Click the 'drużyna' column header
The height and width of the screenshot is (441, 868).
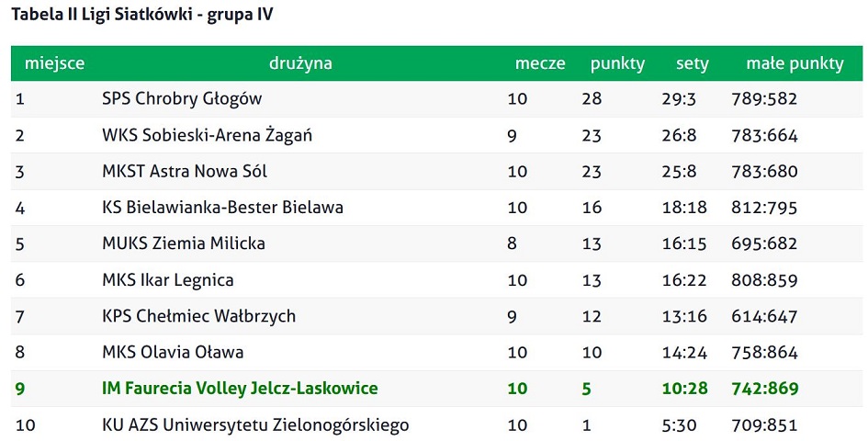click(300, 63)
